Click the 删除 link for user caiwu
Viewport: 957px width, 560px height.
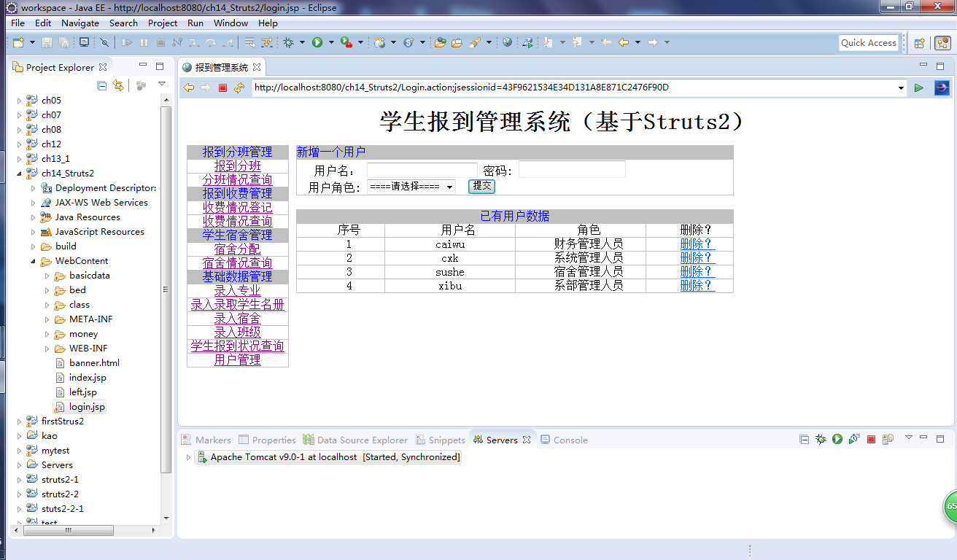[x=697, y=244]
